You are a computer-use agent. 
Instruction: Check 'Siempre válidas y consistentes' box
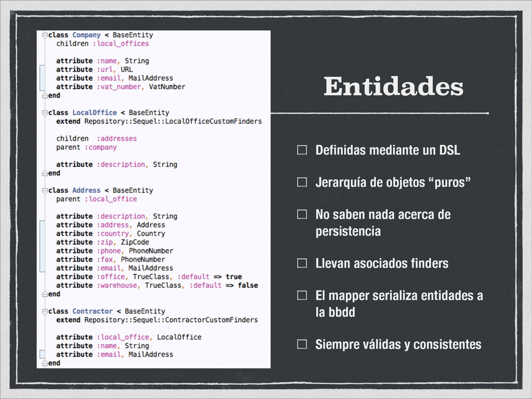pyautogui.click(x=302, y=344)
